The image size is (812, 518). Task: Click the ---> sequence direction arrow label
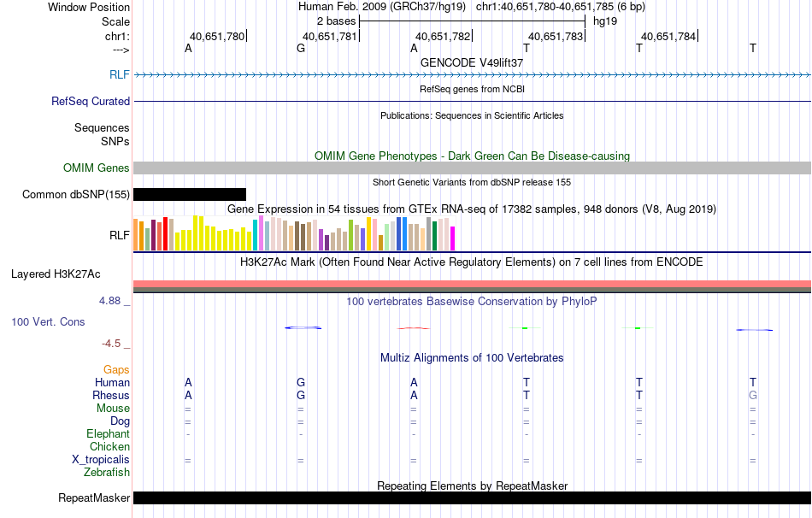pyautogui.click(x=121, y=50)
